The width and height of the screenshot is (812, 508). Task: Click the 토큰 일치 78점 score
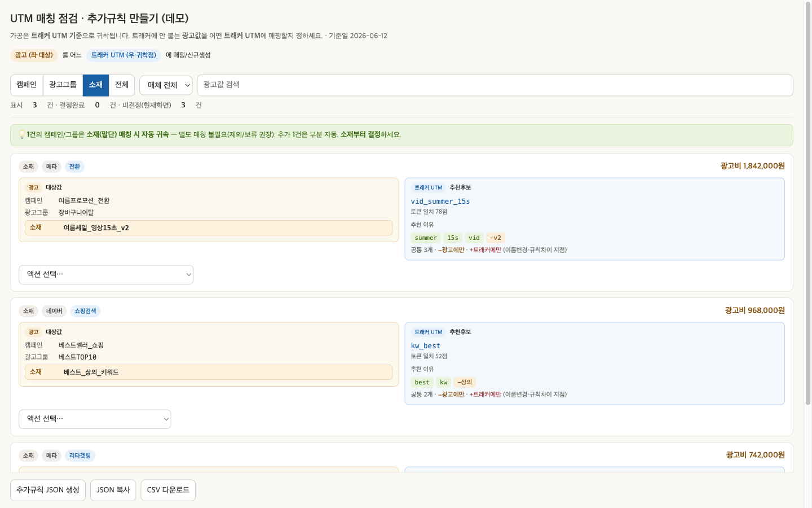click(x=429, y=212)
